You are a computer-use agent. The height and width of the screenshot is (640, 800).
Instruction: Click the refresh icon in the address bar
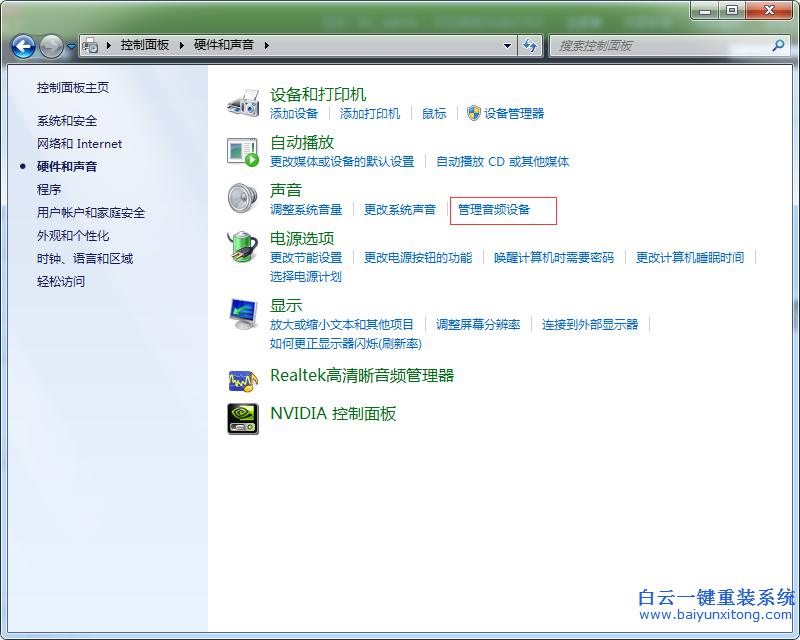[x=530, y=45]
